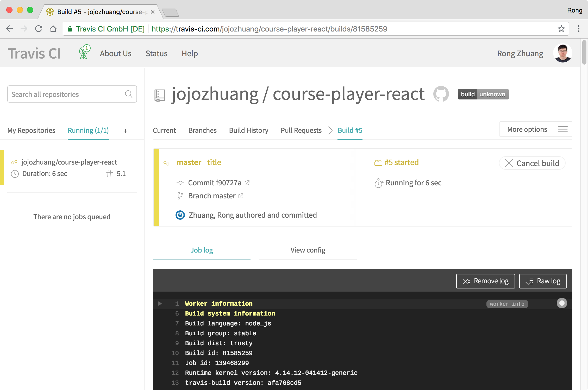The height and width of the screenshot is (390, 588).
Task: Bookmark this page with the star icon
Action: (561, 29)
